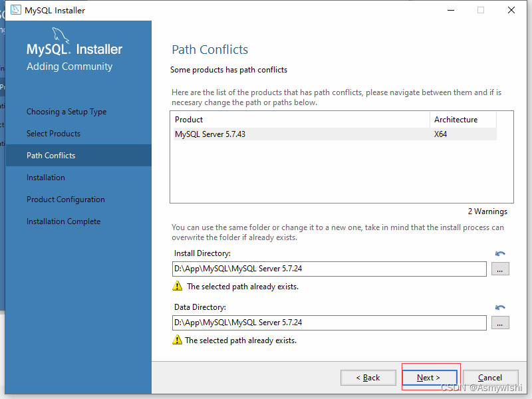Open the browse dialog for Data Directory
The image size is (532, 399).
point(500,323)
